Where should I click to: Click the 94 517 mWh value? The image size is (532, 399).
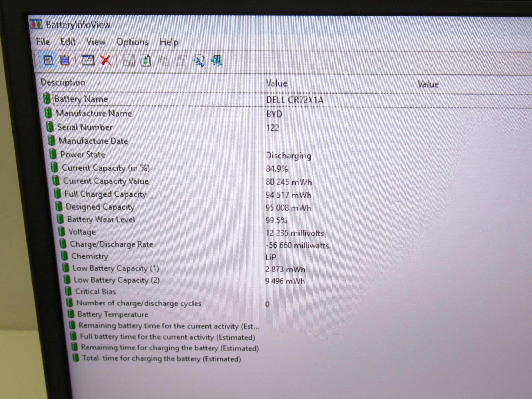coord(288,195)
